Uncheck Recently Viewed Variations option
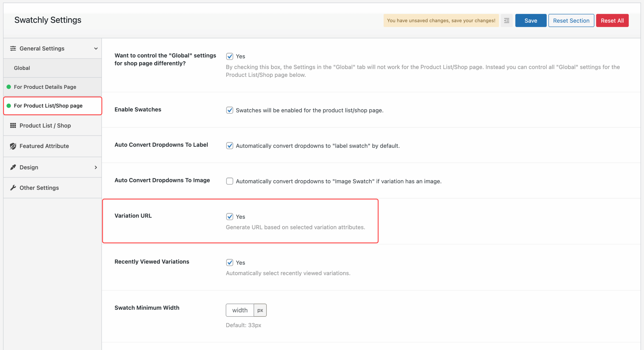 coord(229,262)
